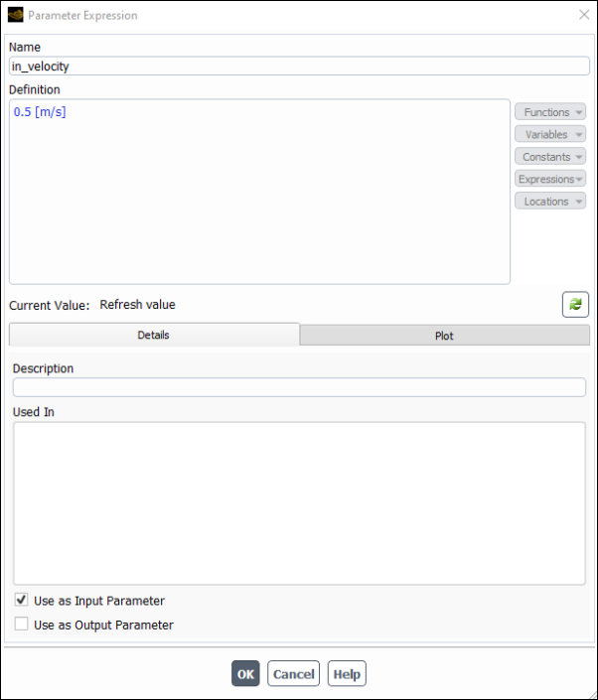Open the Expressions dropdown list

click(550, 179)
